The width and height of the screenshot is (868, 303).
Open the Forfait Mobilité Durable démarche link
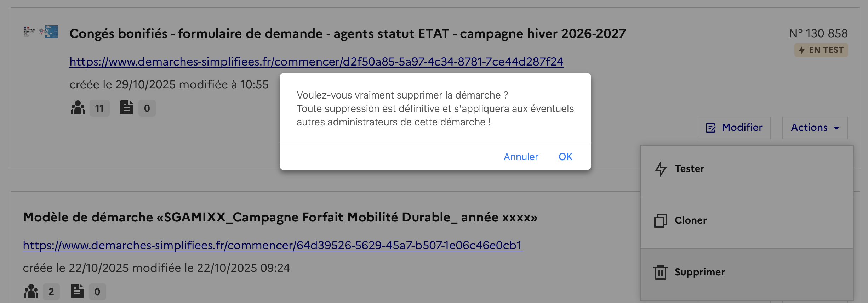point(273,245)
